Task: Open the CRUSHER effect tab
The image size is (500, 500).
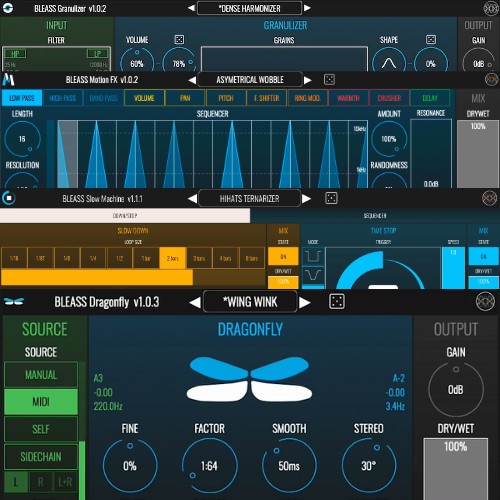Action: [389, 98]
